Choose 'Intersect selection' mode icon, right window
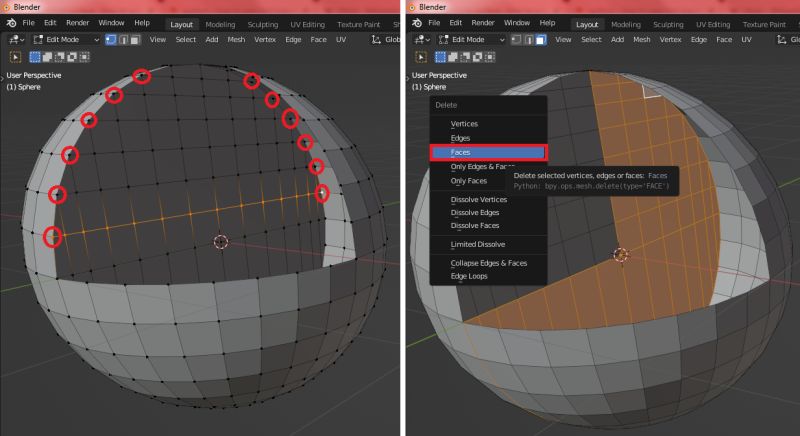The image size is (800, 436). point(489,57)
